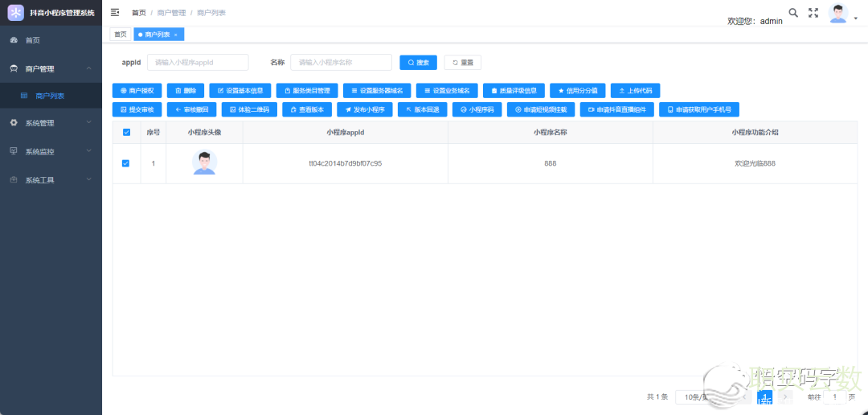Click the 提交审核 button
The height and width of the screenshot is (415, 868).
[137, 109]
